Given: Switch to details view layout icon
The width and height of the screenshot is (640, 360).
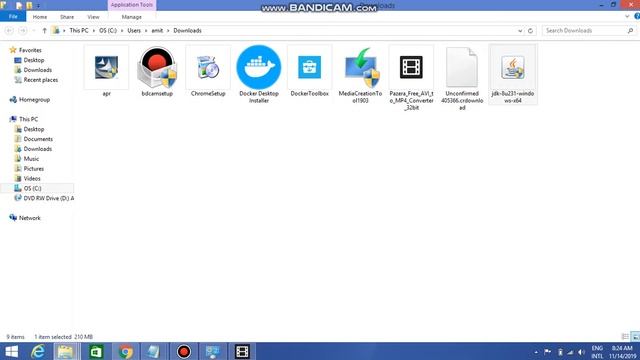Looking at the screenshot, I should click(625, 337).
